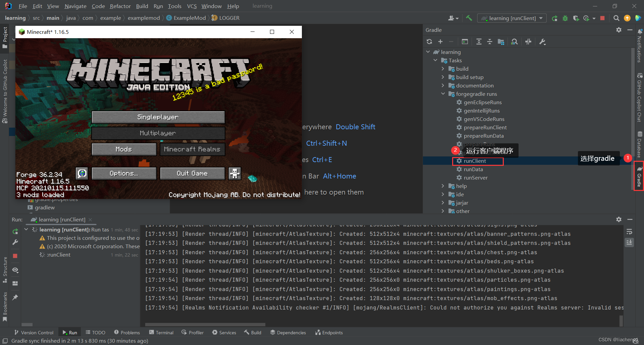Image resolution: width=644 pixels, height=345 pixels.
Task: Open Database tool window stripe
Action: click(639, 144)
